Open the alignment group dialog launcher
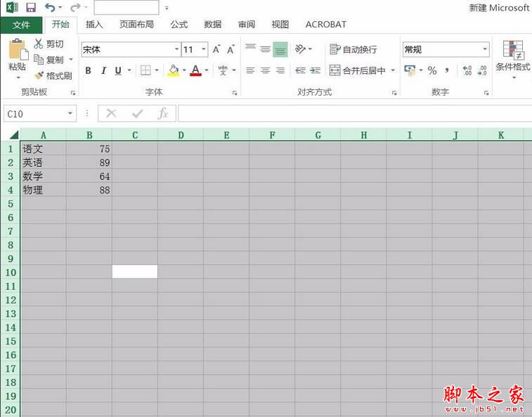The image size is (532, 417). pyautogui.click(x=394, y=93)
